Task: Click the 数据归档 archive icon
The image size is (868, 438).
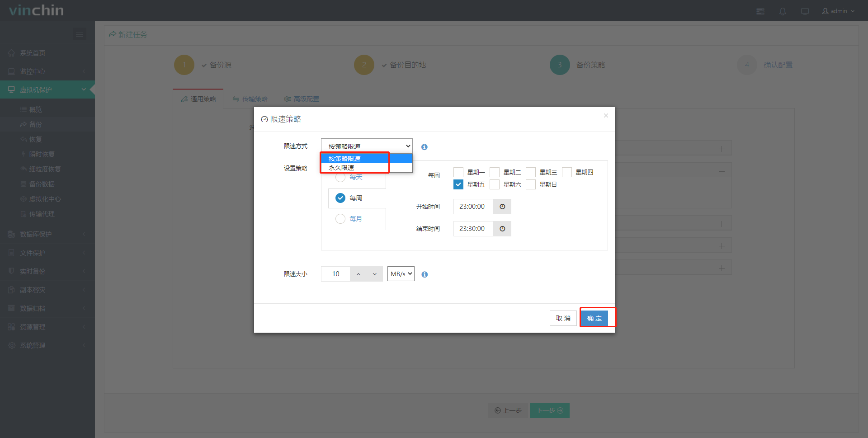Action: point(12,308)
